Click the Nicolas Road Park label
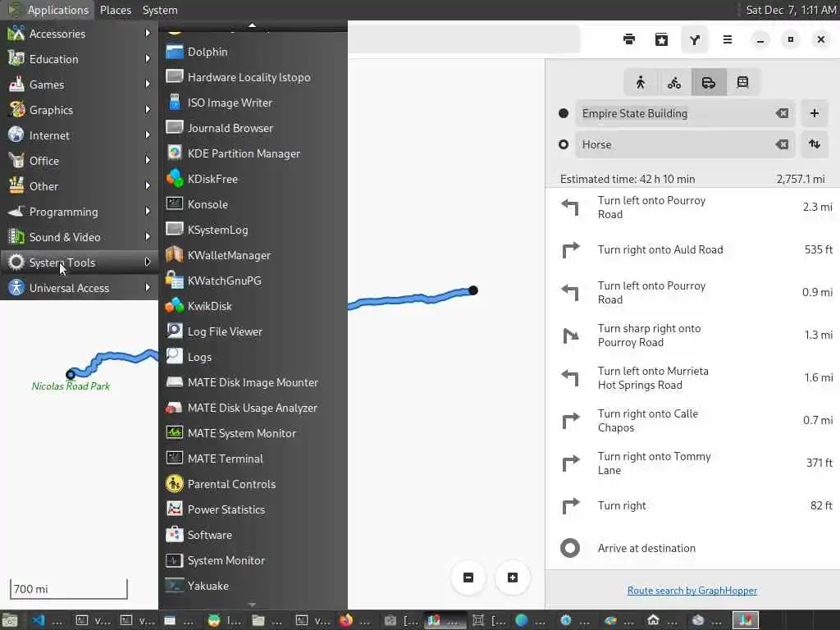 [x=71, y=386]
